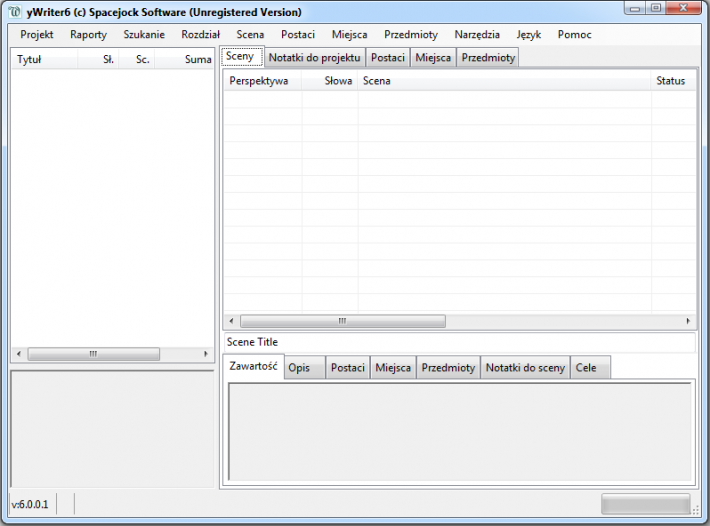Select the lower Postaci tab next to Opis

tap(348, 368)
